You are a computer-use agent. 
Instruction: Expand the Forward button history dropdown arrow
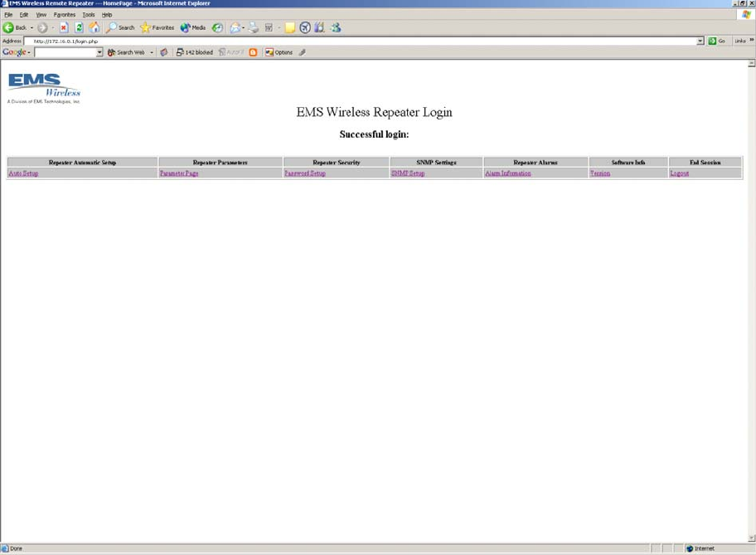point(52,27)
